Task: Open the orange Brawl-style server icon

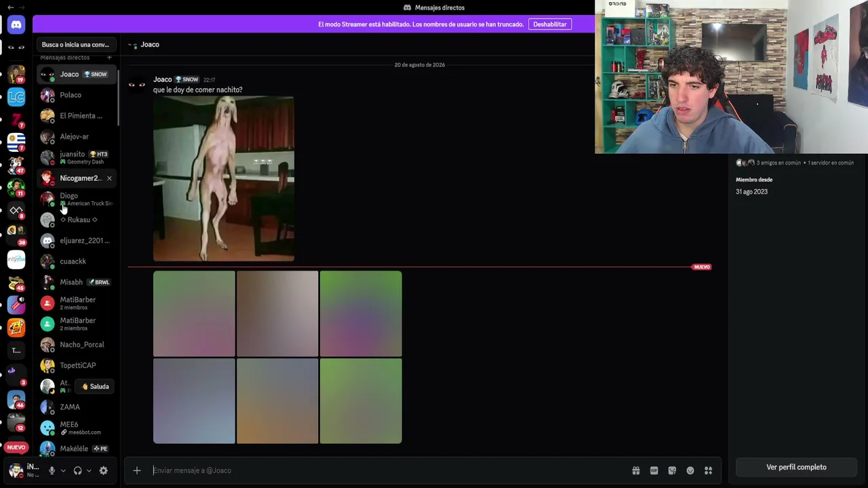Action: tap(16, 328)
